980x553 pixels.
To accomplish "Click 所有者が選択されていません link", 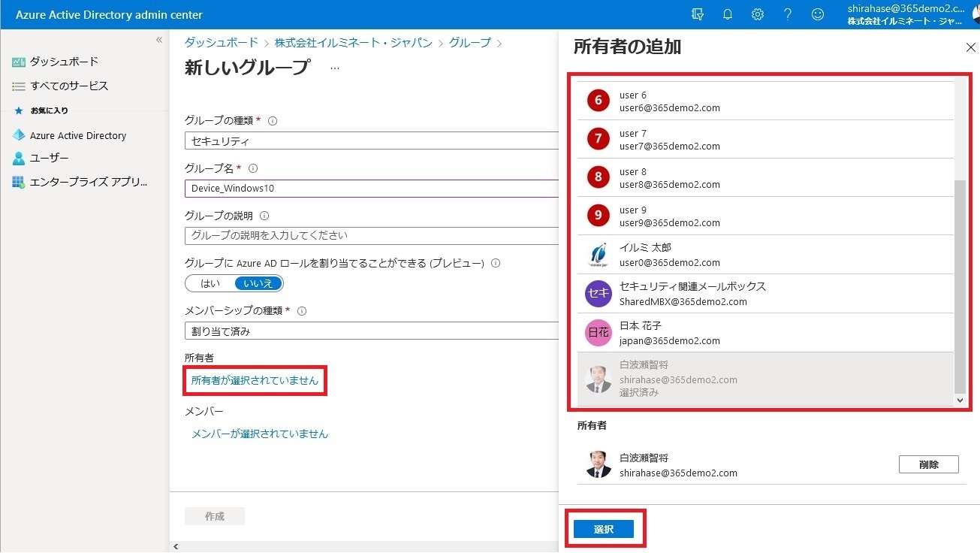I will coord(255,381).
